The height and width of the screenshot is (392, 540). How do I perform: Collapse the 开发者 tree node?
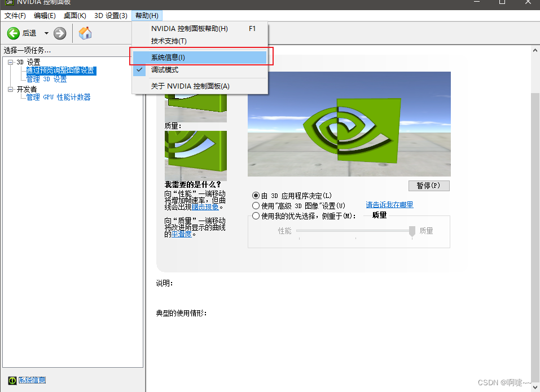(x=11, y=90)
